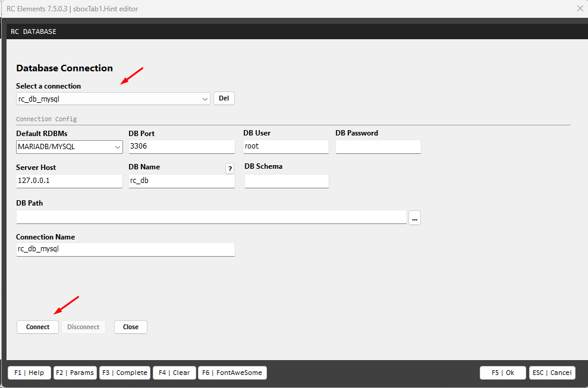588x388 pixels.
Task: Click the F3 Complete button
Action: tap(125, 373)
